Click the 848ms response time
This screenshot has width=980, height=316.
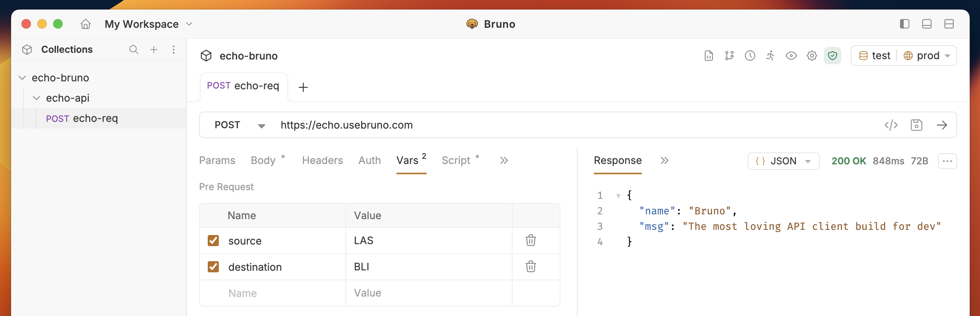pyautogui.click(x=888, y=161)
